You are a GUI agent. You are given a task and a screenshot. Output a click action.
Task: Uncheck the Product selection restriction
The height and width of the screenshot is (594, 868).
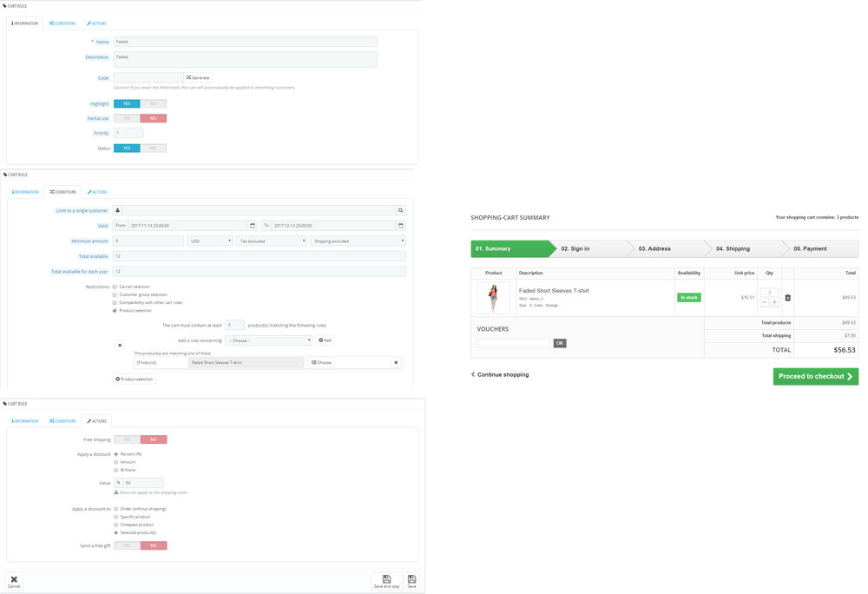[x=115, y=311]
